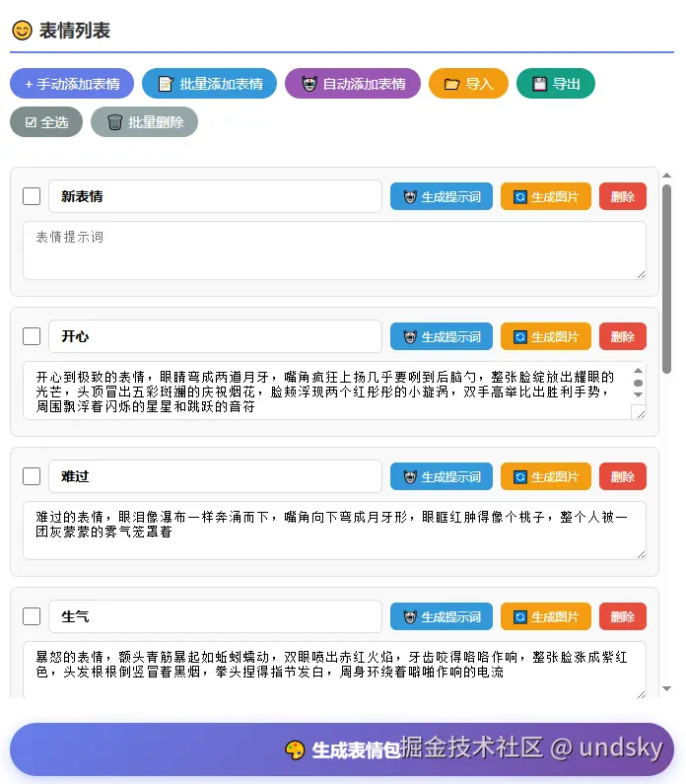Image resolution: width=686 pixels, height=784 pixels.
Task: Edit the 生气 name field
Action: (x=215, y=616)
